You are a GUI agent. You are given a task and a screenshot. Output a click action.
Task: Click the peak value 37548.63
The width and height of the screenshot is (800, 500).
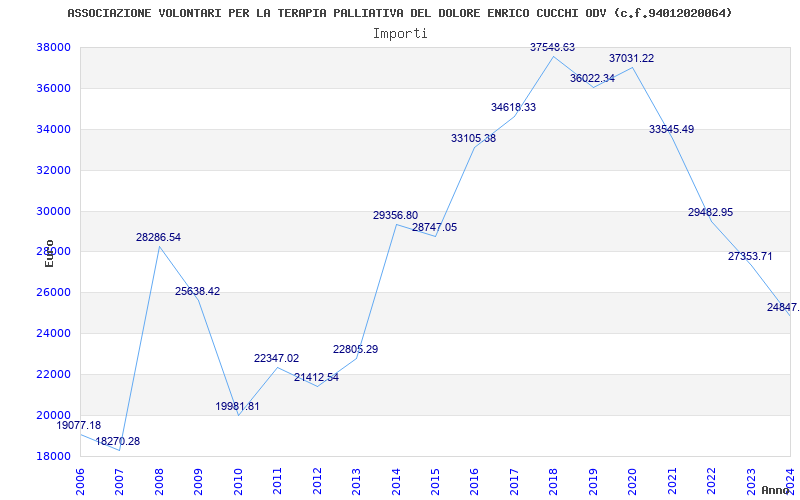pyautogui.click(x=553, y=47)
